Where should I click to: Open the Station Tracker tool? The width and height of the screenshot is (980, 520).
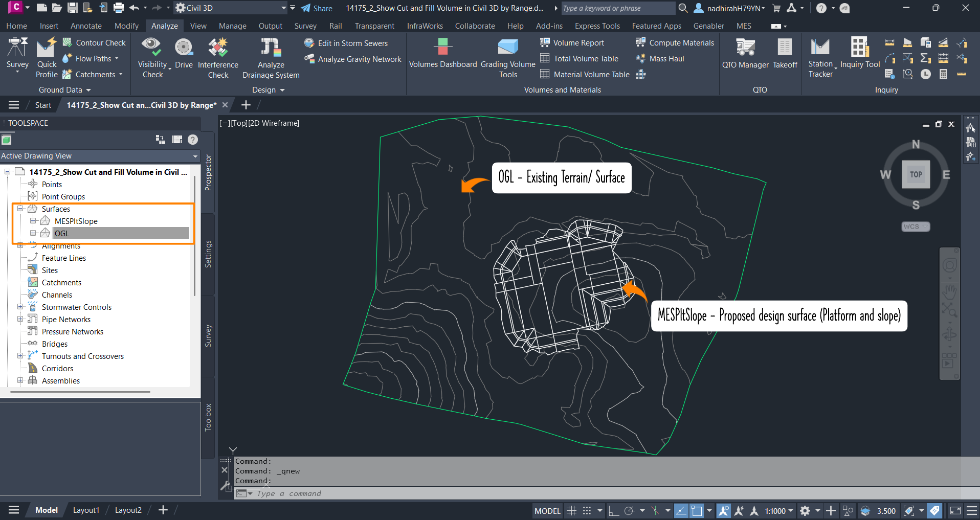820,58
